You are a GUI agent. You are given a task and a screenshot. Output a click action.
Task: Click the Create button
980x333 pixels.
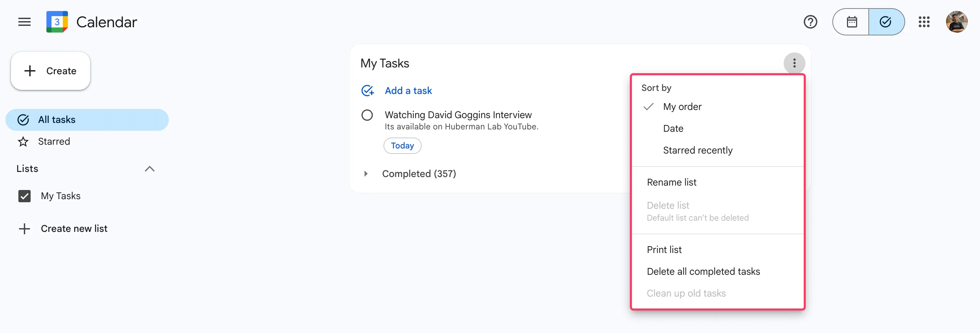[x=51, y=71]
